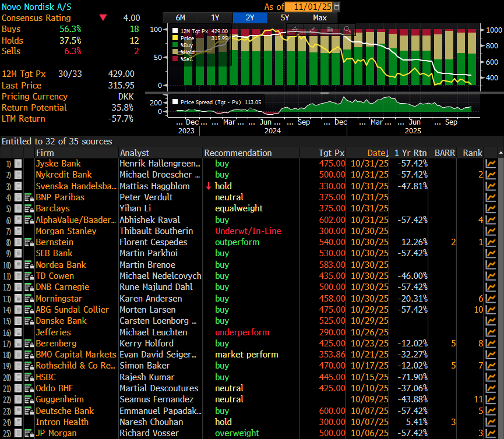Open the chart icon for Jyske Bank row
This screenshot has height=439, width=504.
pyautogui.click(x=491, y=164)
